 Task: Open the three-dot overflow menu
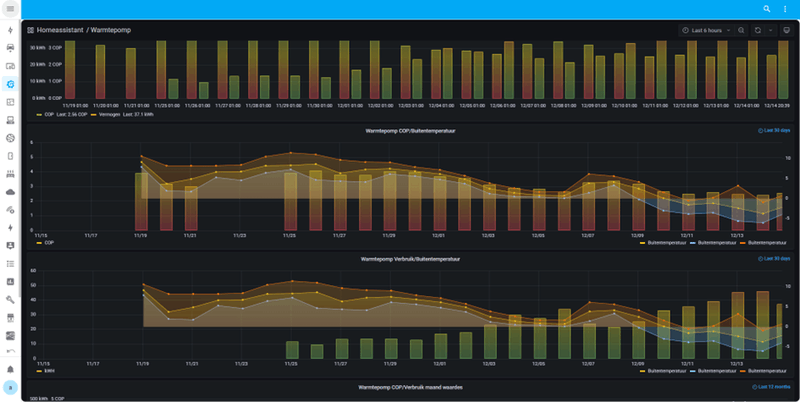[x=785, y=9]
